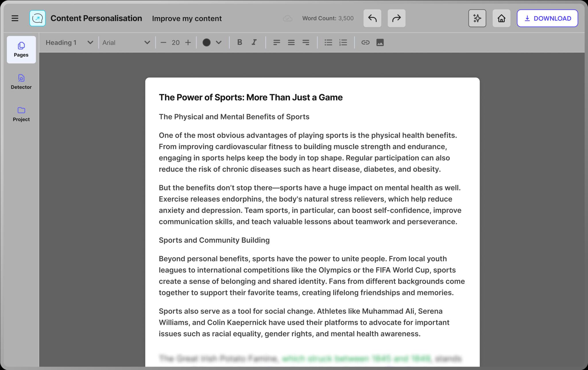Insert a hyperlink with link icon
Screen dimensions: 588x370
[x=365, y=42]
